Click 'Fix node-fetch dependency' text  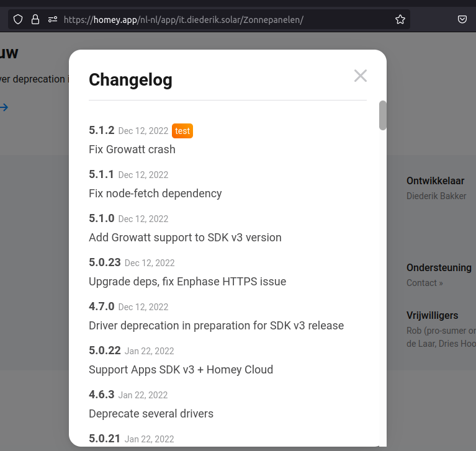click(155, 194)
